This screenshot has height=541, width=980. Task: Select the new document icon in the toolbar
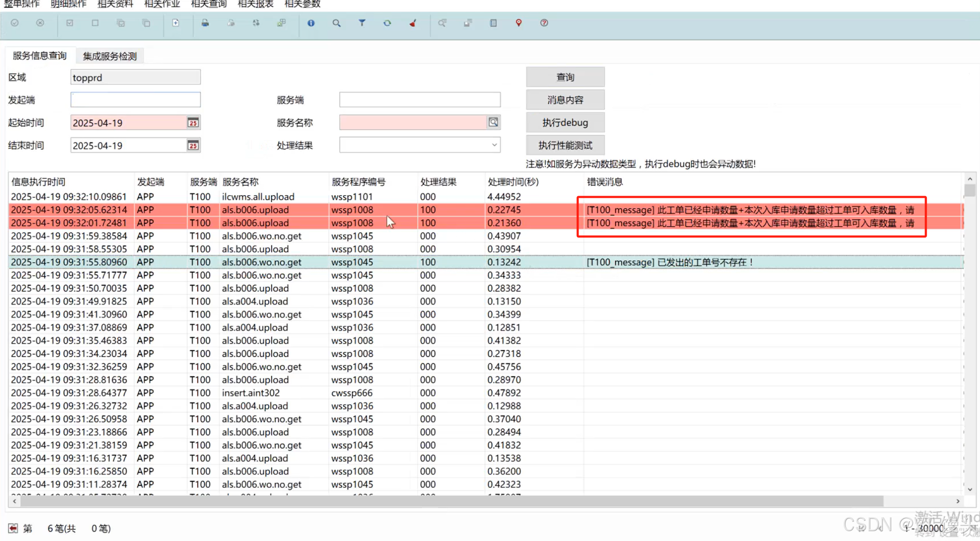176,23
